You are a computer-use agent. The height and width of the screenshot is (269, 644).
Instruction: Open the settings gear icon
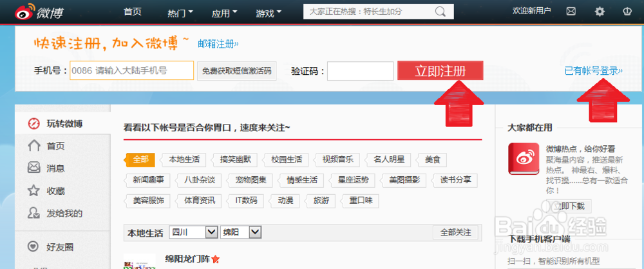click(600, 12)
